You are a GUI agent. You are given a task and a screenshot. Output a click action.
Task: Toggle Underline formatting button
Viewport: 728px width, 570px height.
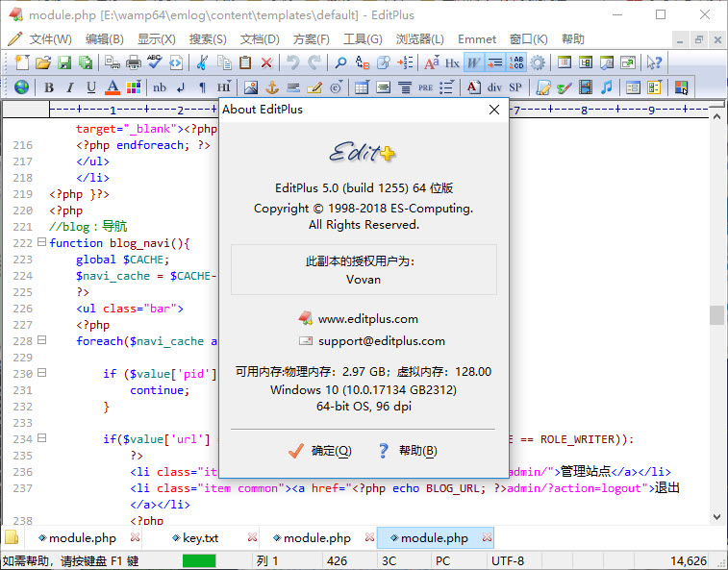91,87
